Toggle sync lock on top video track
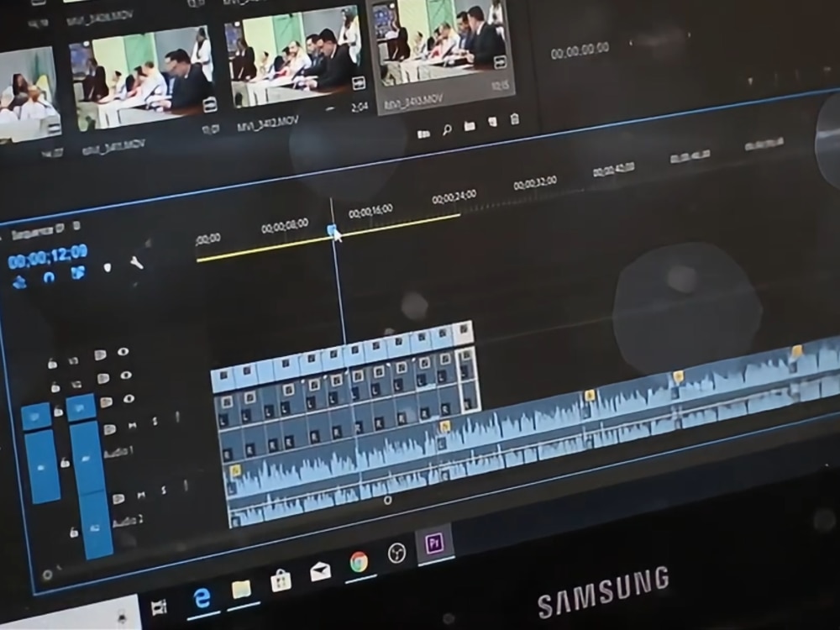Screen dimensions: 840x630 coord(99,355)
